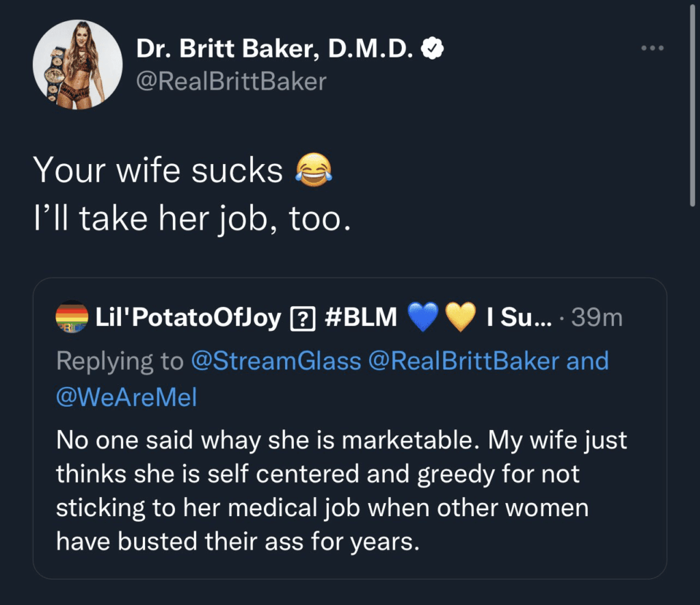Viewport: 700px width, 605px height.
Task: Click the "Your wife sucks" tweet text
Action: point(159,172)
